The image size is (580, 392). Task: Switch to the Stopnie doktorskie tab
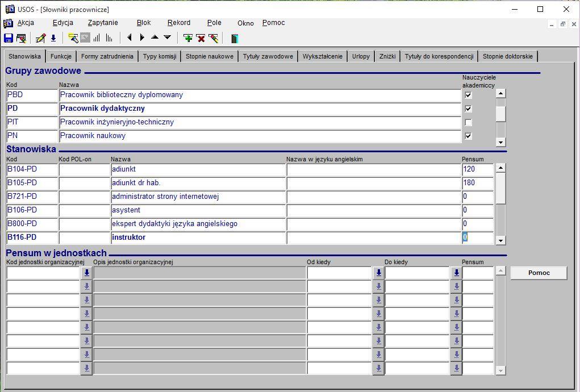[508, 56]
